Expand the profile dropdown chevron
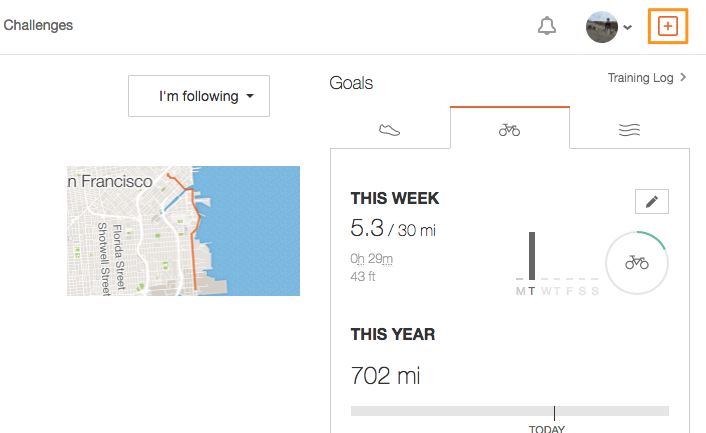Screen dimensions: 706x433 tap(627, 27)
